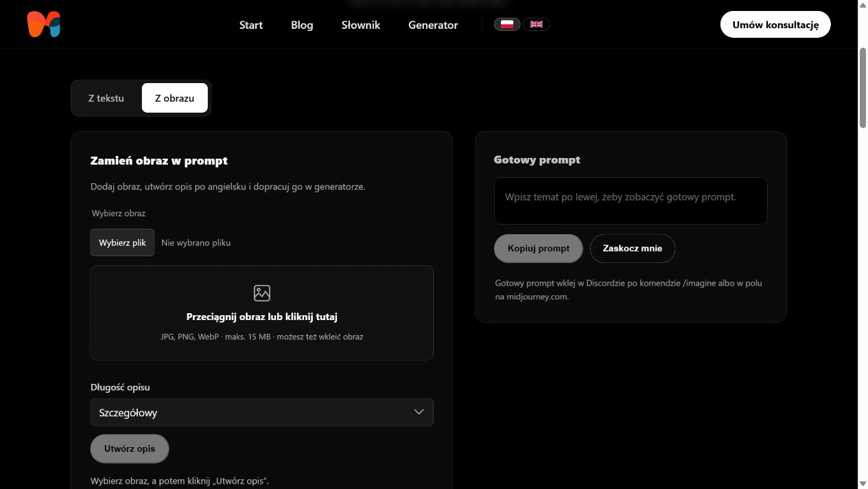
Task: Click the 'Zamień obraz w prompt' heading
Action: (x=159, y=161)
